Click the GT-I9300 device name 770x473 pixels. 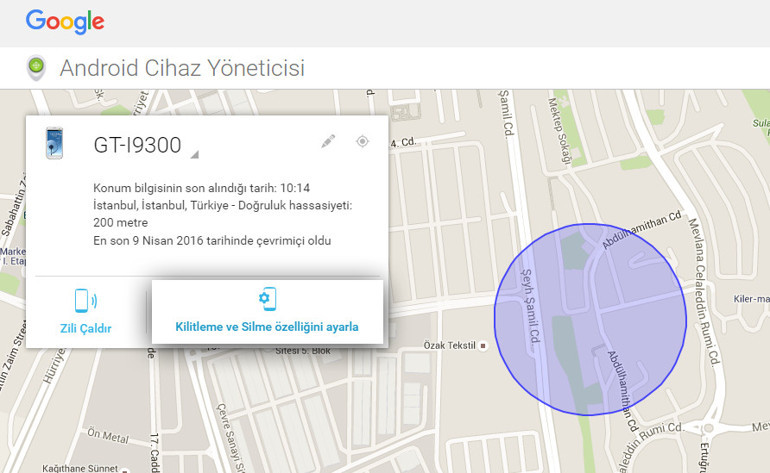[138, 145]
